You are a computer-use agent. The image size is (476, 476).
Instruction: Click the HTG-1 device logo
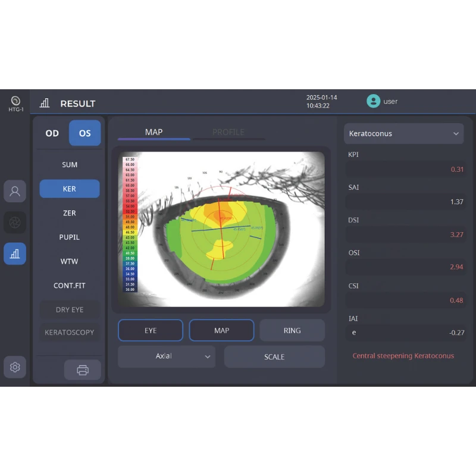[x=15, y=101]
